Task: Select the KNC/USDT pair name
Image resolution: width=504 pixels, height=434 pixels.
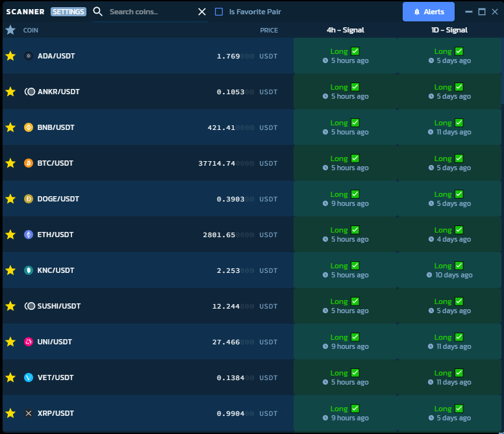Action: pyautogui.click(x=56, y=270)
